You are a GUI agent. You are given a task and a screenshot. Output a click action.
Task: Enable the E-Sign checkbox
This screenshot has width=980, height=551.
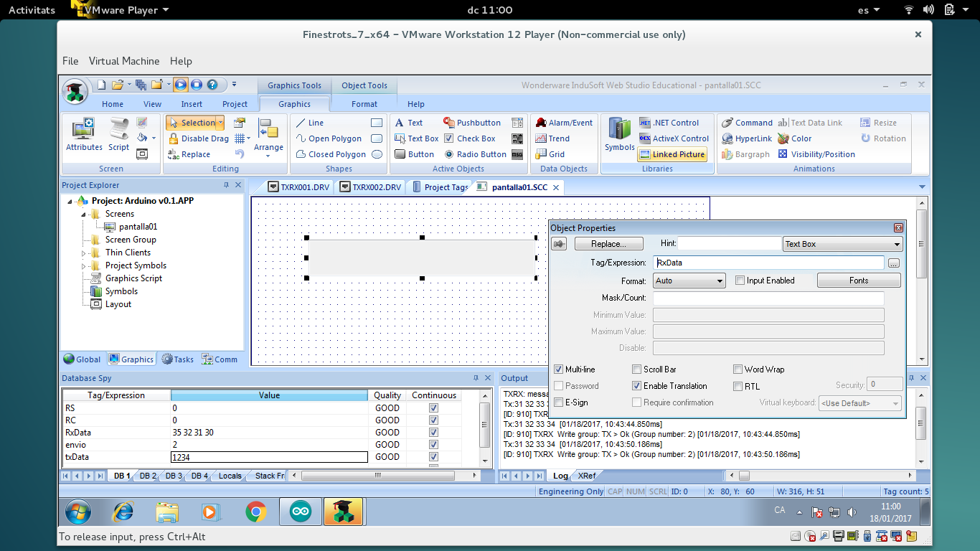tap(559, 402)
